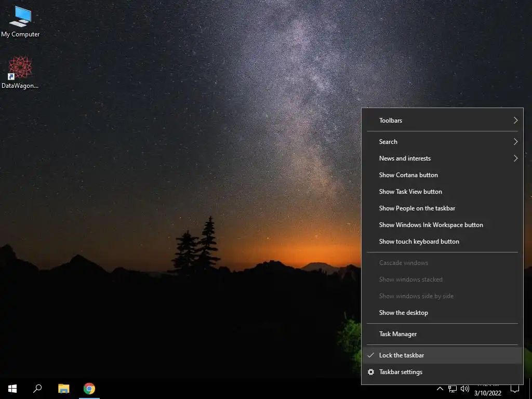
Task: Click the date 3/10/2022 in the taskbar
Action: click(x=487, y=393)
